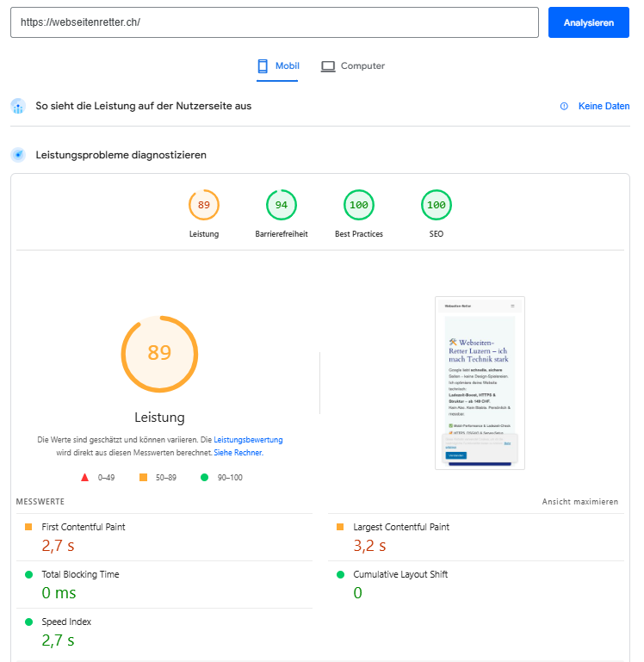Click the green circle 90–100 legend icon
This screenshot has height=662, width=644.
click(x=204, y=478)
